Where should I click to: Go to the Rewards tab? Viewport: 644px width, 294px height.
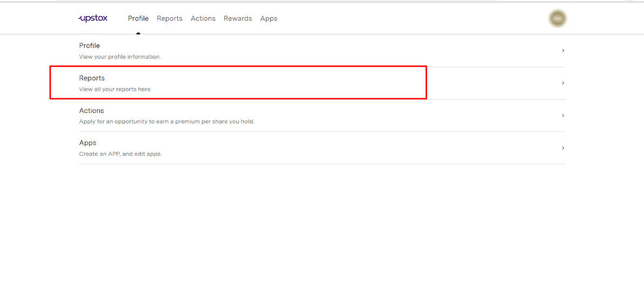click(238, 18)
